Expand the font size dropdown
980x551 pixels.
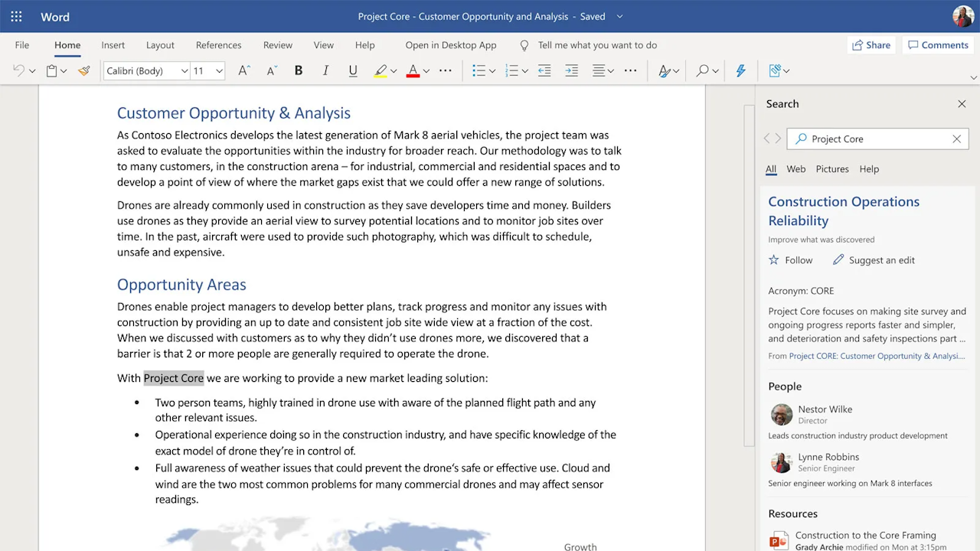coord(219,71)
